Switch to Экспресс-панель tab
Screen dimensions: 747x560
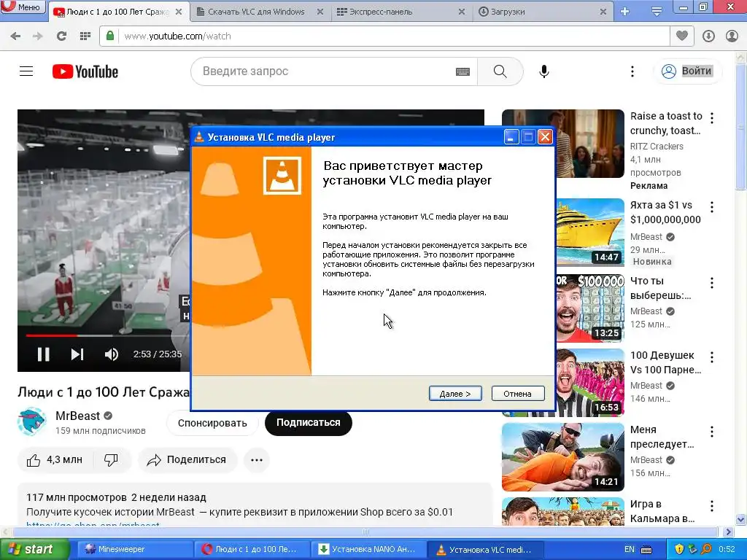[x=381, y=12]
